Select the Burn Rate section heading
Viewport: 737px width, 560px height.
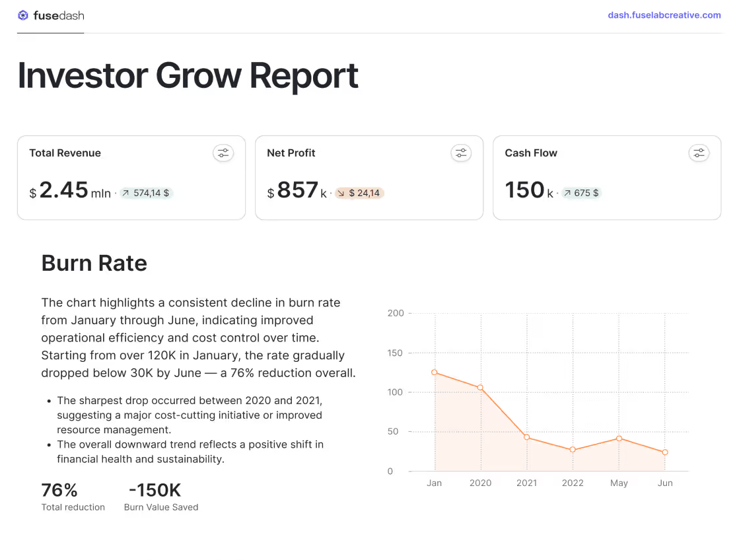[x=94, y=263]
